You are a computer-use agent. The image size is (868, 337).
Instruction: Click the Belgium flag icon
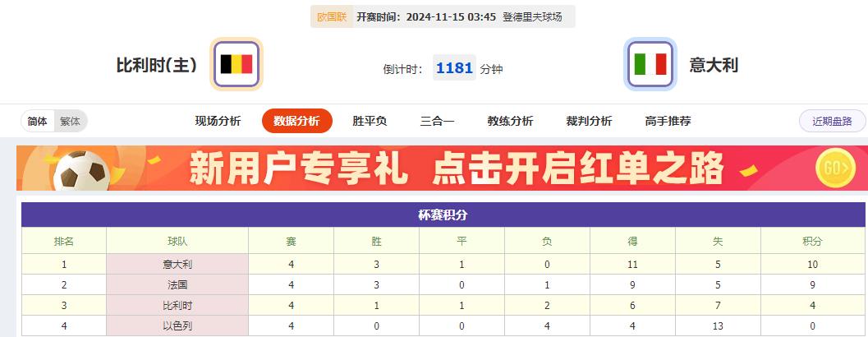tap(237, 64)
